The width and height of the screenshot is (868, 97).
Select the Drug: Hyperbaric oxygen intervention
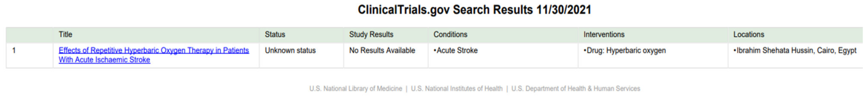point(626,51)
